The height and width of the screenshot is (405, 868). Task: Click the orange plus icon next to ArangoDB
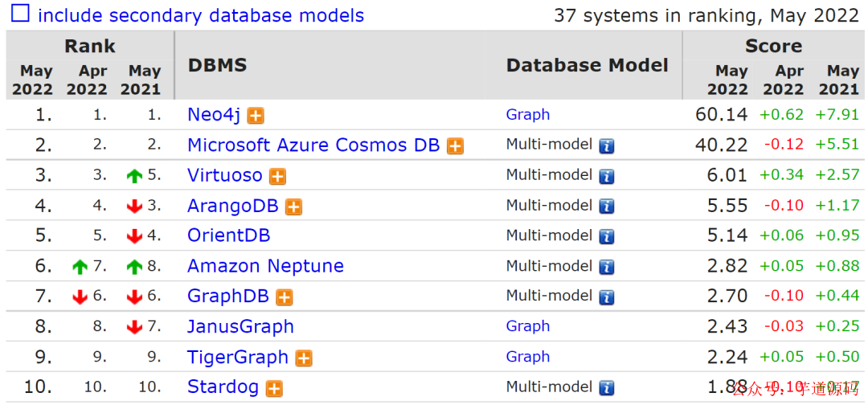293,207
